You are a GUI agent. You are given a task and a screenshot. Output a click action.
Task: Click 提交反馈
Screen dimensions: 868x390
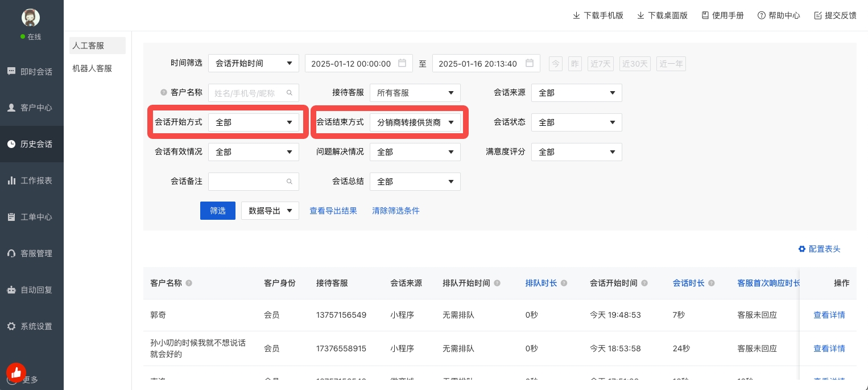coord(835,15)
